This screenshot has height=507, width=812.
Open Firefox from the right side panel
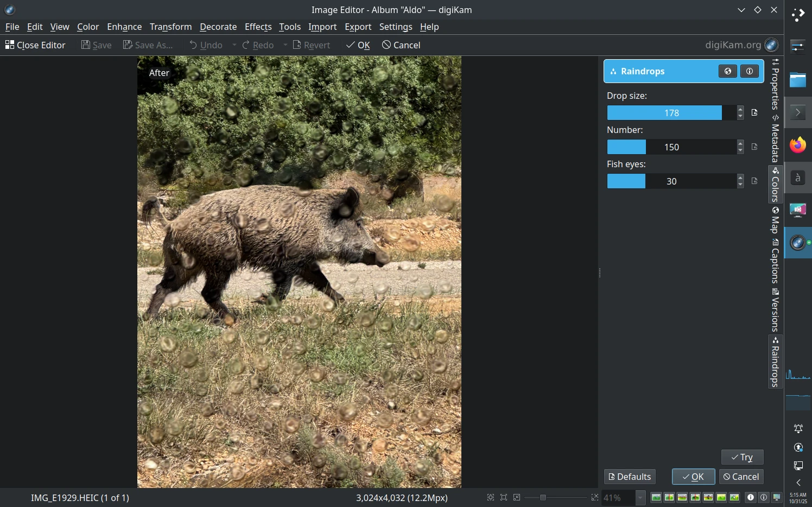tap(798, 145)
